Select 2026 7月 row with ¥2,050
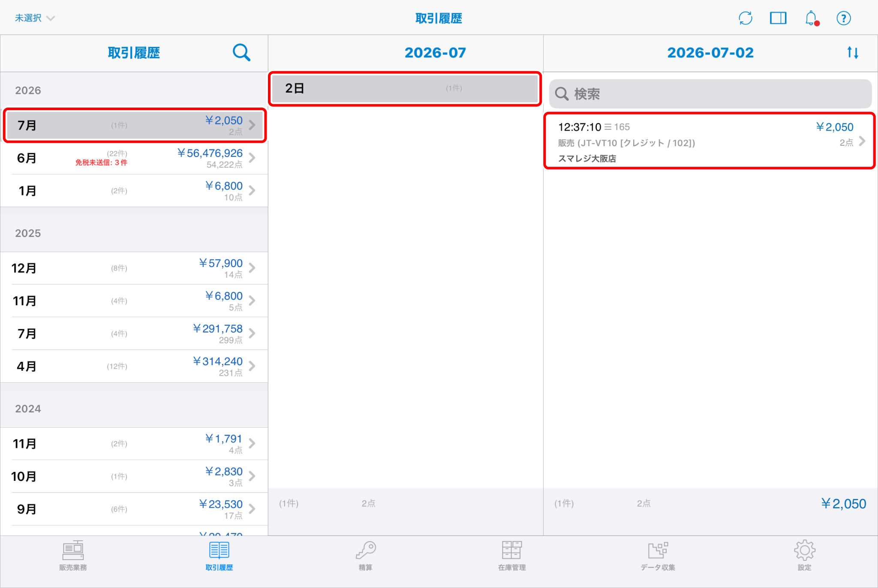The height and width of the screenshot is (588, 878). [x=135, y=125]
